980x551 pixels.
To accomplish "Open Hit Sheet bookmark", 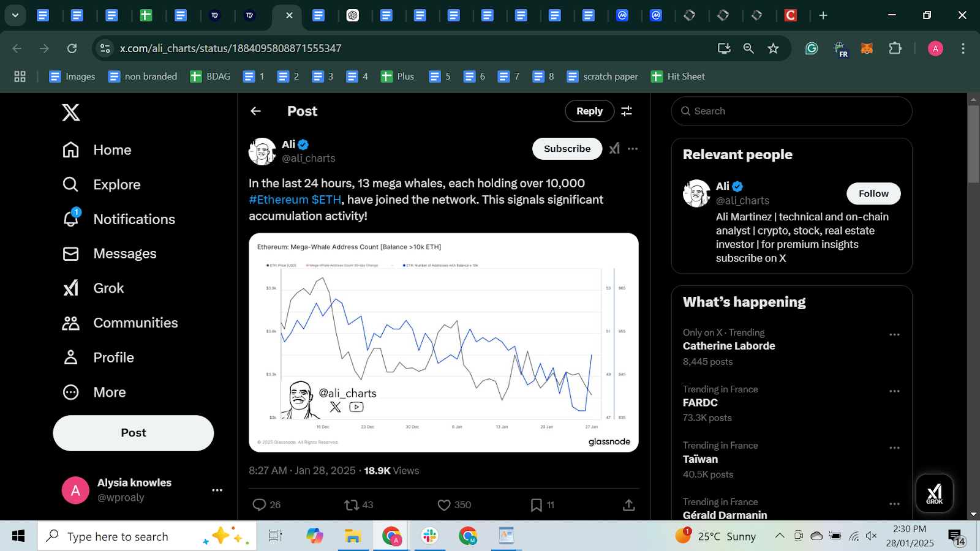I will click(x=677, y=77).
